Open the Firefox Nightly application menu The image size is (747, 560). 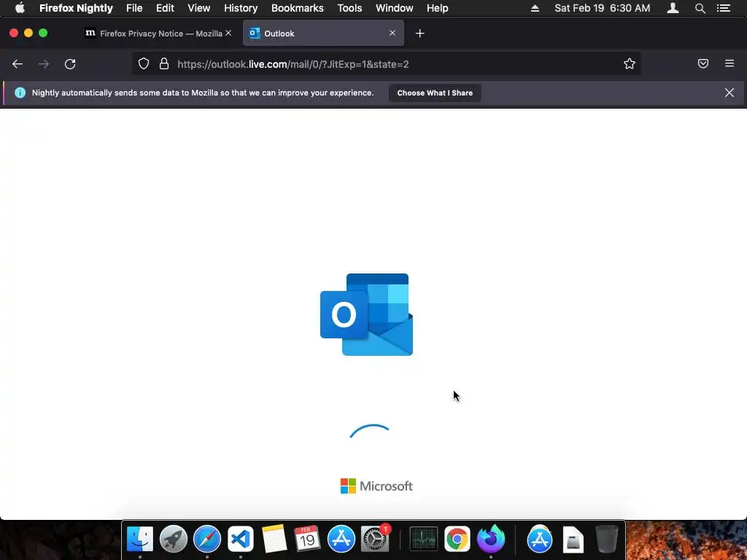(76, 8)
